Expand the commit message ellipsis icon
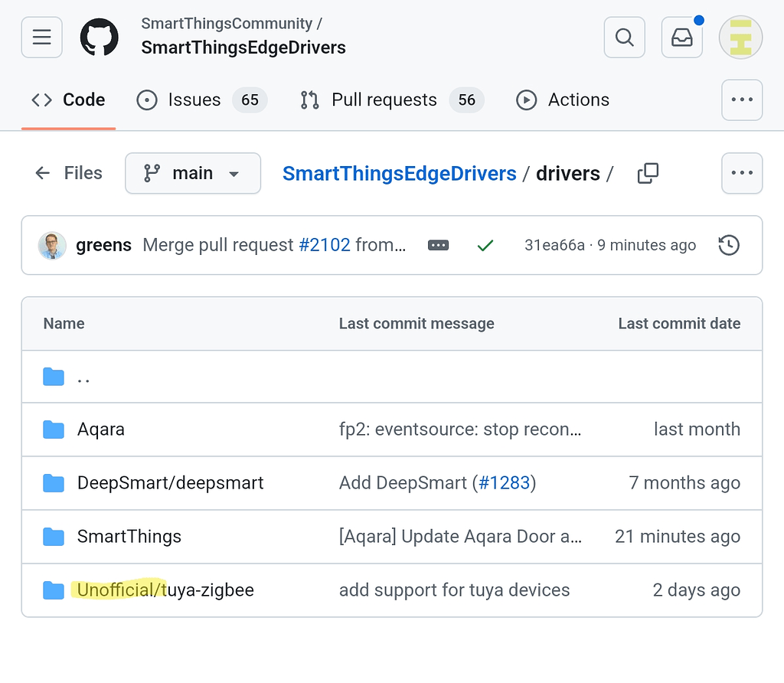The width and height of the screenshot is (784, 683). 438,245
